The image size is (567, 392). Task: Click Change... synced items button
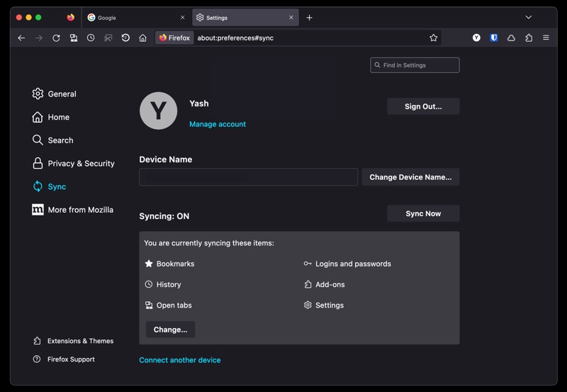coord(170,330)
